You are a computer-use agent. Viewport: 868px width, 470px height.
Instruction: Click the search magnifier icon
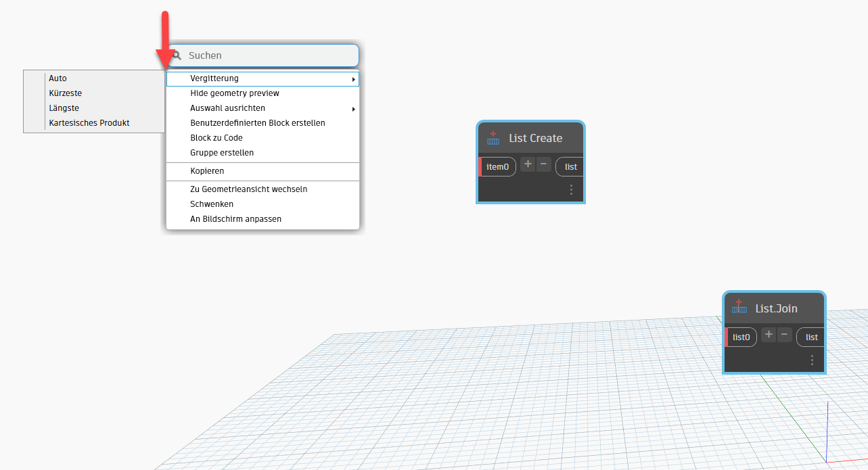177,55
